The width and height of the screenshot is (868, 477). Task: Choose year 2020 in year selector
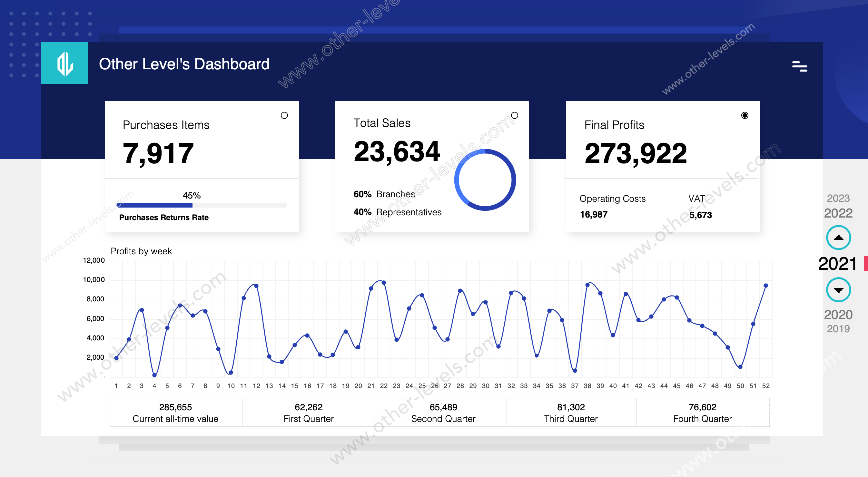click(838, 315)
